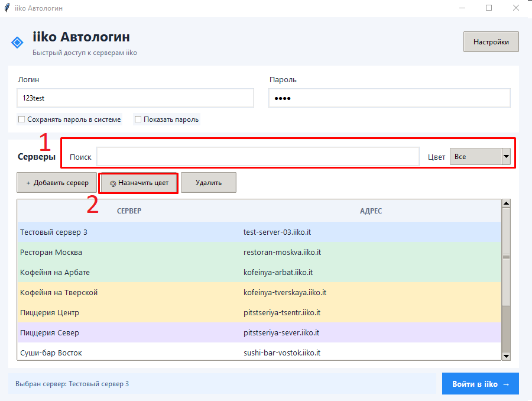The width and height of the screenshot is (532, 401).
Task: Click the Удалить button
Action: pos(209,183)
